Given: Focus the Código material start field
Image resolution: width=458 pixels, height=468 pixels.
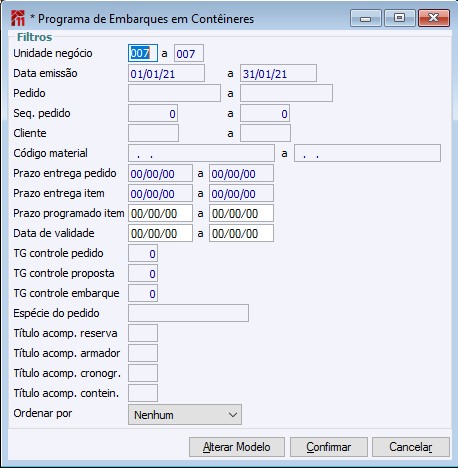Looking at the screenshot, I should (201, 153).
